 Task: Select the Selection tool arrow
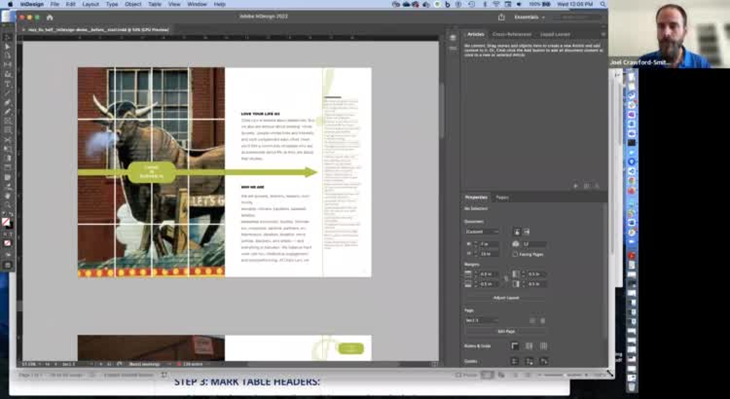[7, 37]
